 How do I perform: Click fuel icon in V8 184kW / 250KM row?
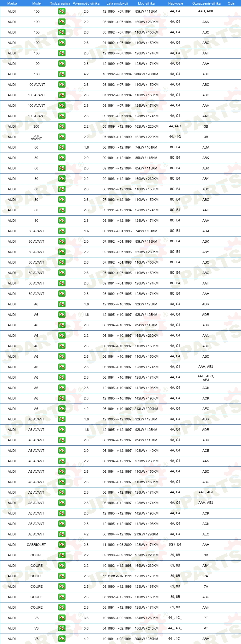[x=62, y=618]
